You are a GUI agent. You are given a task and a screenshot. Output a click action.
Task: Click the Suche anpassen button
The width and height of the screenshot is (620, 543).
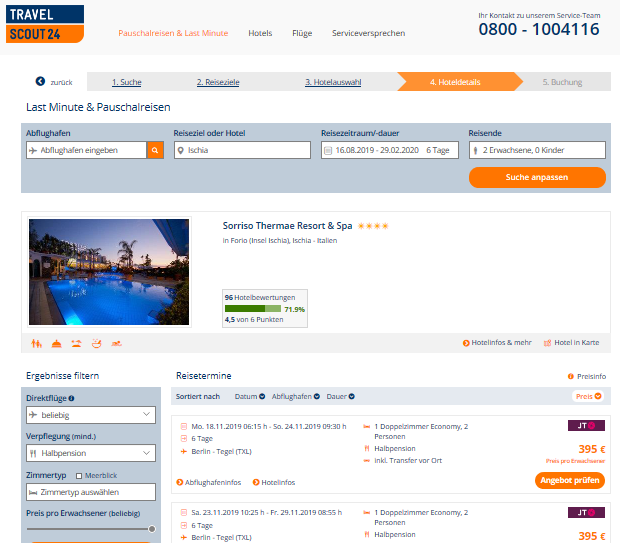pyautogui.click(x=537, y=177)
